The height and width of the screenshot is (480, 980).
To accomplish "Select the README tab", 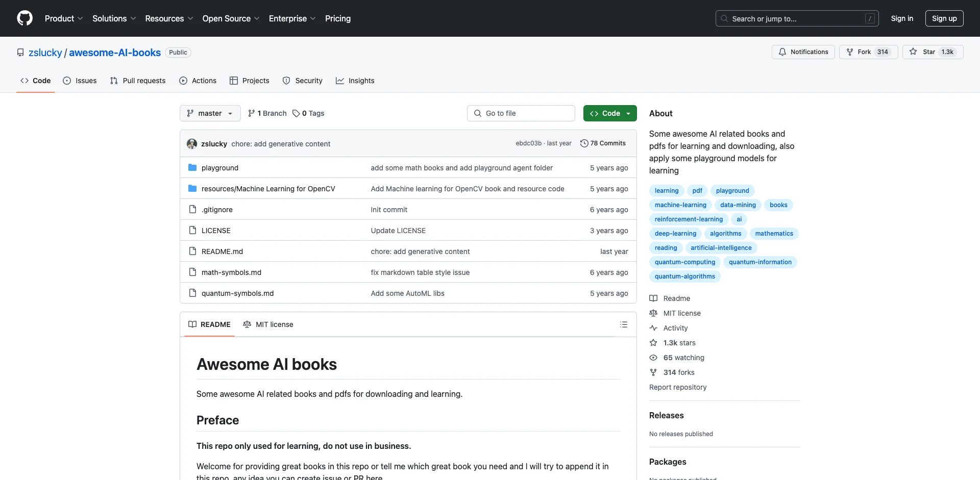I will tap(209, 324).
